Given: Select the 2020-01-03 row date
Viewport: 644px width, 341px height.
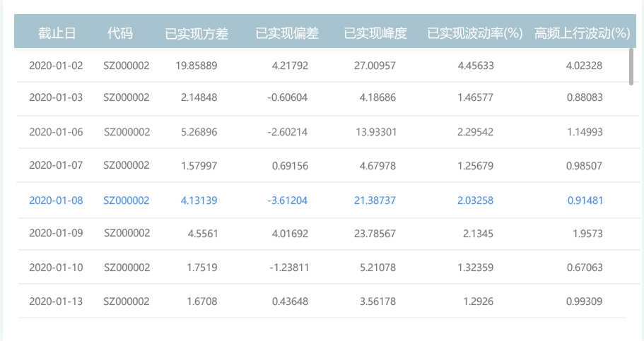Looking at the screenshot, I should (56, 97).
